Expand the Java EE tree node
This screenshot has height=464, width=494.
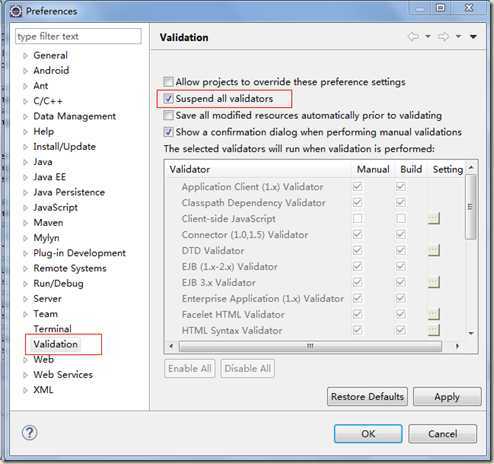tap(25, 177)
